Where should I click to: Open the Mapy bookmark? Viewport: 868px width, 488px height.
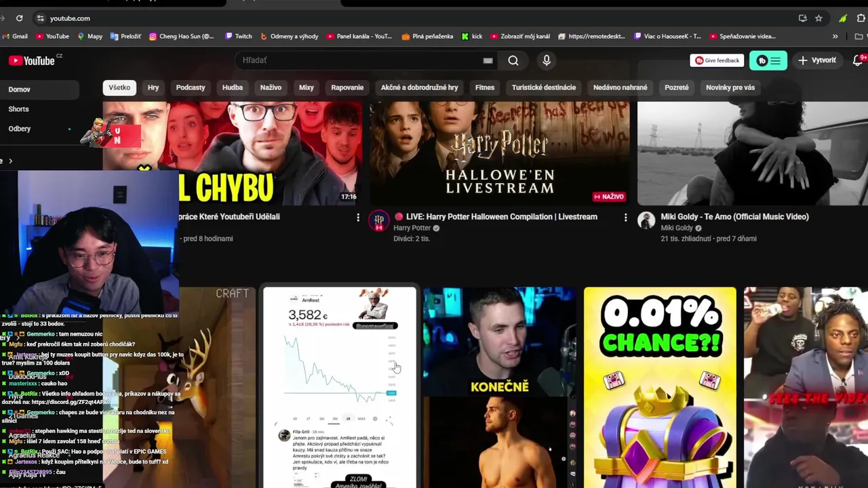click(90, 36)
